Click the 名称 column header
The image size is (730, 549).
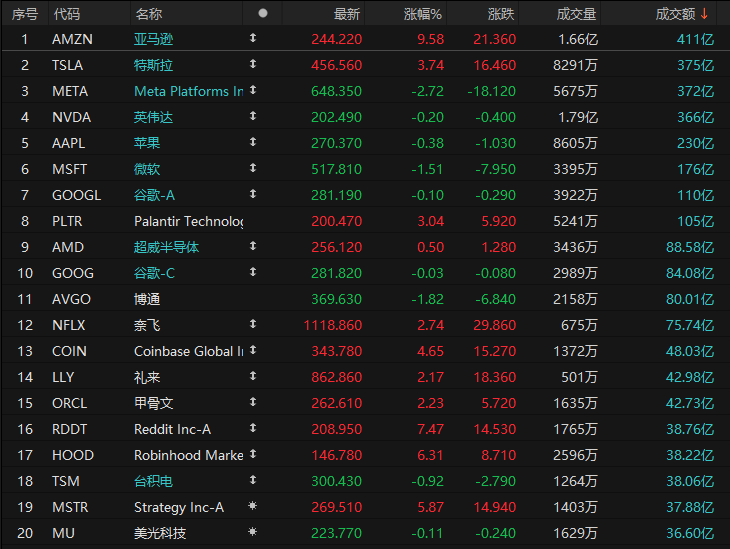coord(148,14)
